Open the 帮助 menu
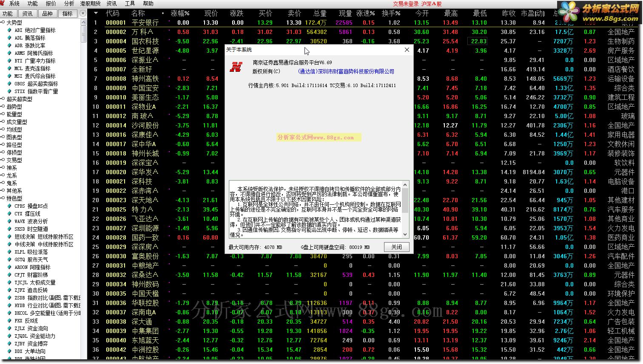The image size is (643, 364). tap(148, 3)
